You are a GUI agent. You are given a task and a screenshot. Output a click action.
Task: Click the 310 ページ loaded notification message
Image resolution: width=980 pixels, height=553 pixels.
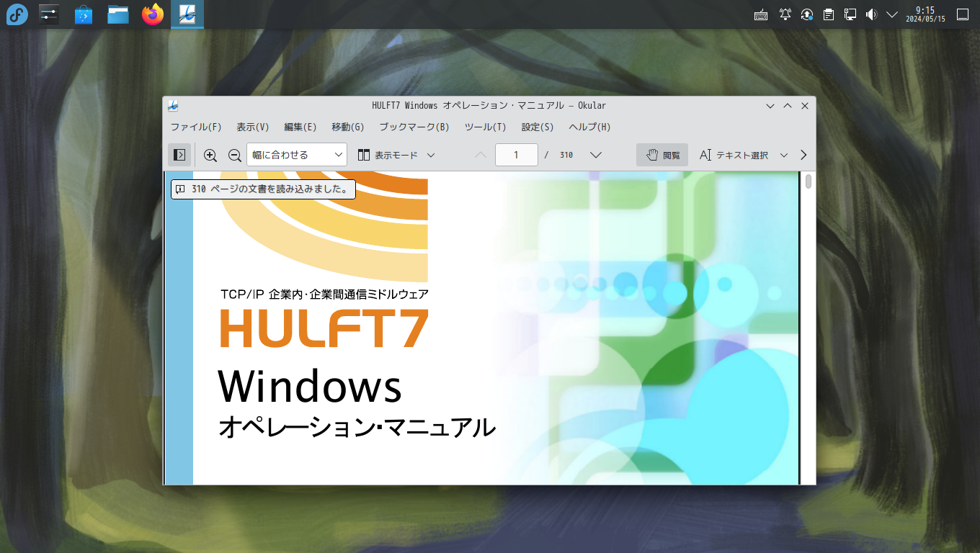point(263,189)
